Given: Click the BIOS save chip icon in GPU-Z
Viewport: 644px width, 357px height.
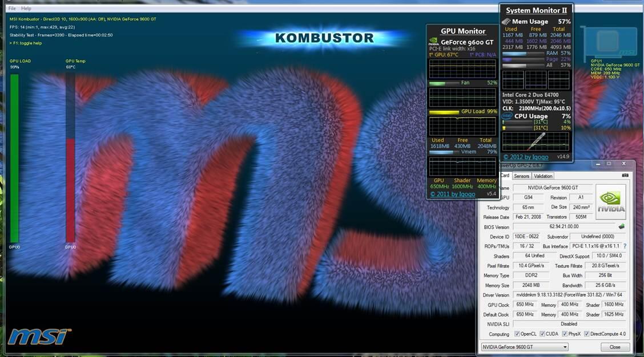Looking at the screenshot, I should 621,226.
